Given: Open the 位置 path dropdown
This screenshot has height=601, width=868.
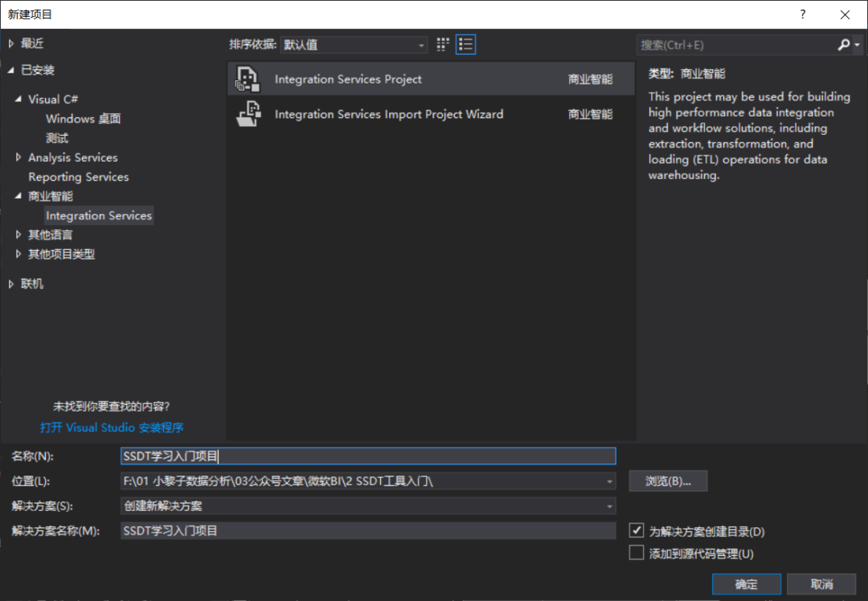Looking at the screenshot, I should pyautogui.click(x=609, y=481).
